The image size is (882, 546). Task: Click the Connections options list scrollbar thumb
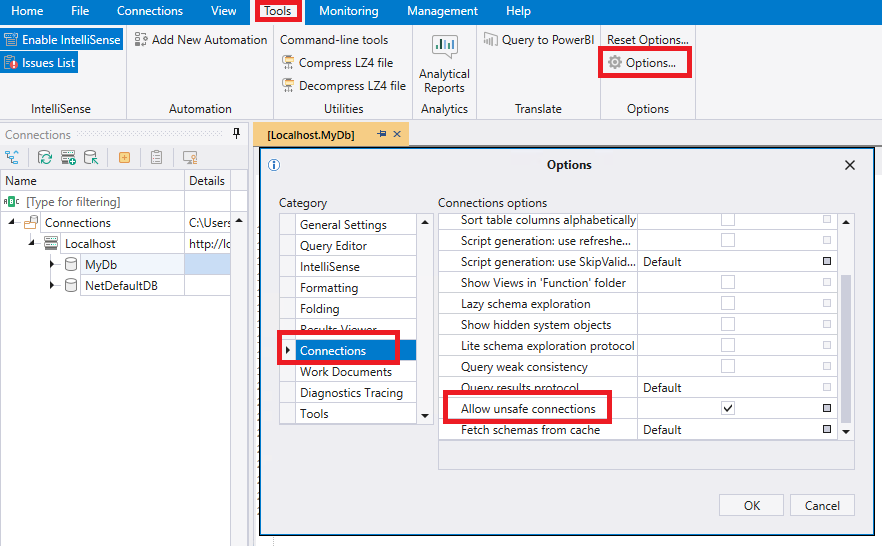coord(845,349)
